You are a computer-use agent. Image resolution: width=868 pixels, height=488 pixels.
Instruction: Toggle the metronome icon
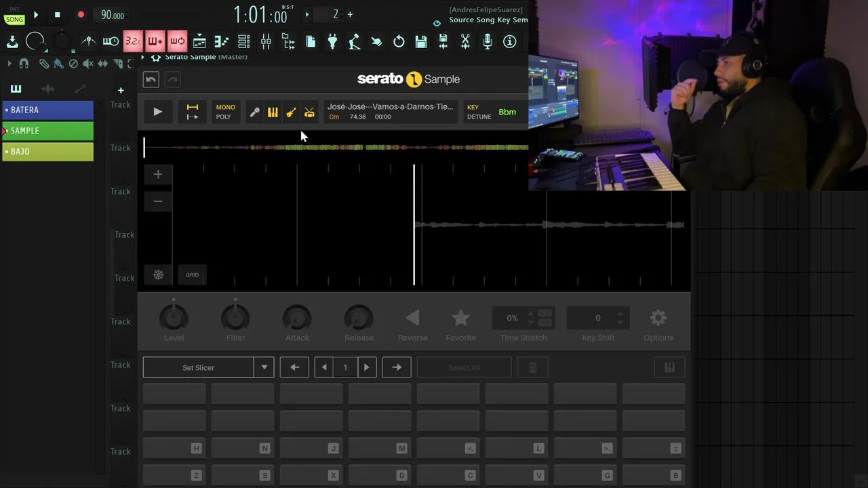point(88,41)
